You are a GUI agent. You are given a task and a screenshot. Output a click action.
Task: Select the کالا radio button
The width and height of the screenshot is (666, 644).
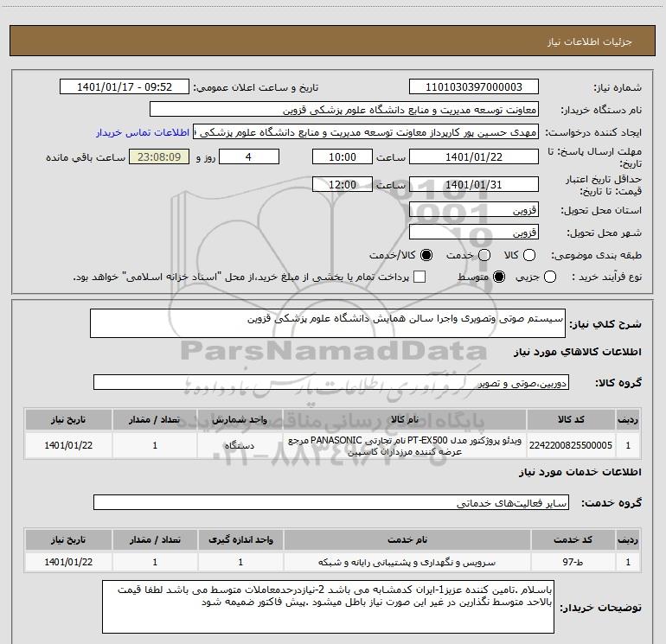(529, 255)
